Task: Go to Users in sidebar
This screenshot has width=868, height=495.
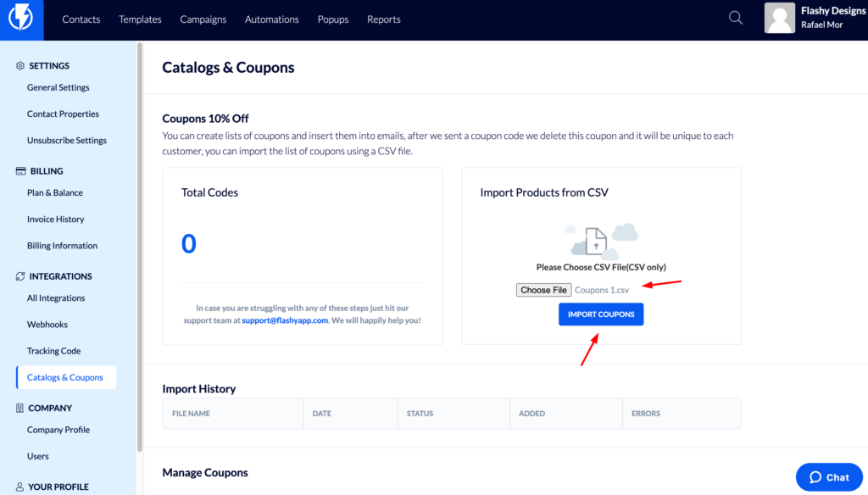Action: [37, 456]
